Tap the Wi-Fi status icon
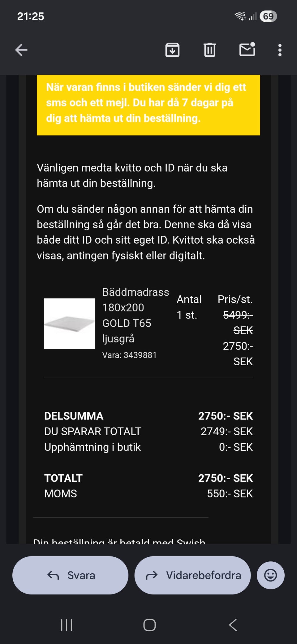The image size is (297, 644). click(x=240, y=16)
